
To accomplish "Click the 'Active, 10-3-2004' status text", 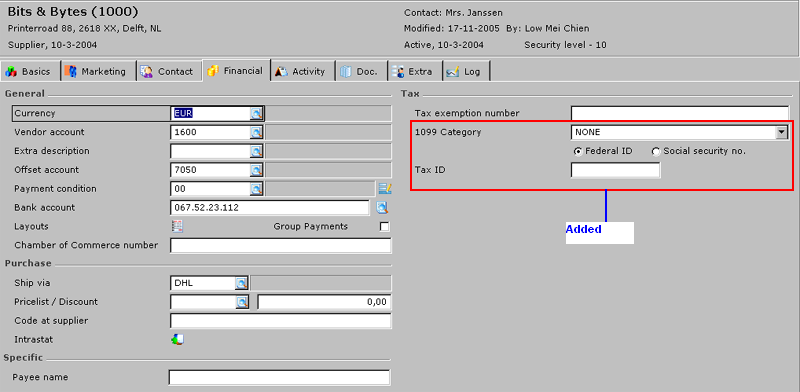I will tap(444, 45).
